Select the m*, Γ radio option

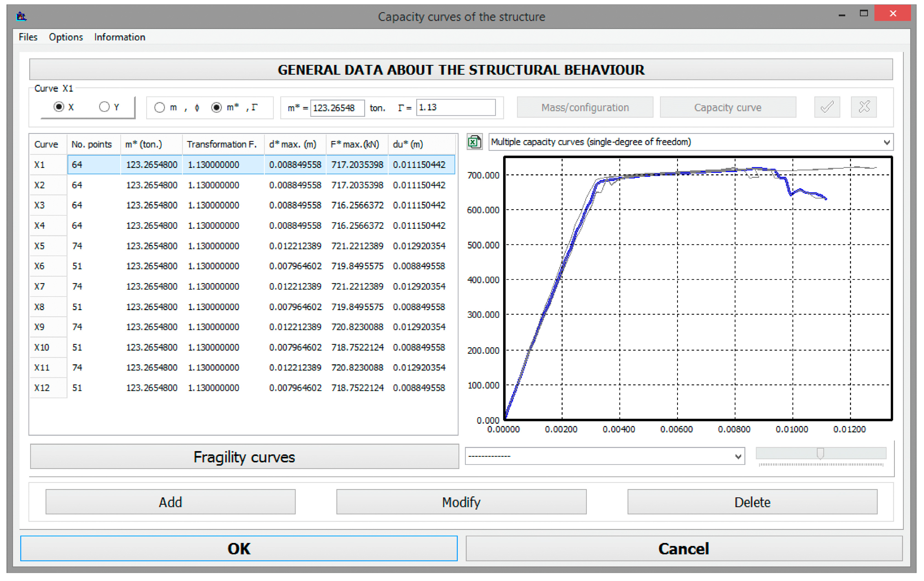[216, 107]
